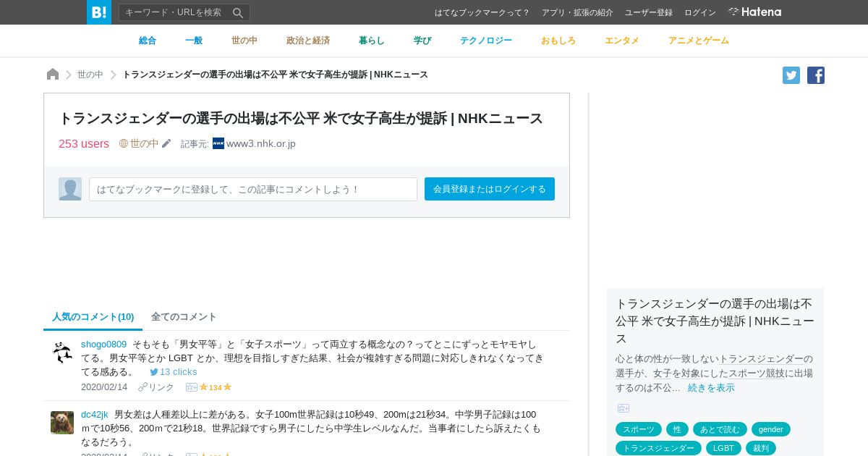Click the Hatena Bookmark B! logo

(x=99, y=12)
